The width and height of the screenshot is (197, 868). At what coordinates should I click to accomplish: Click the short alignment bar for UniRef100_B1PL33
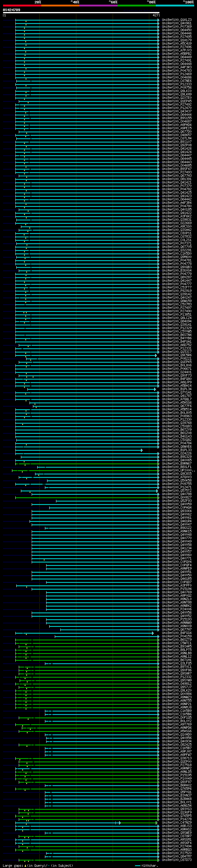(x=79, y=450)
